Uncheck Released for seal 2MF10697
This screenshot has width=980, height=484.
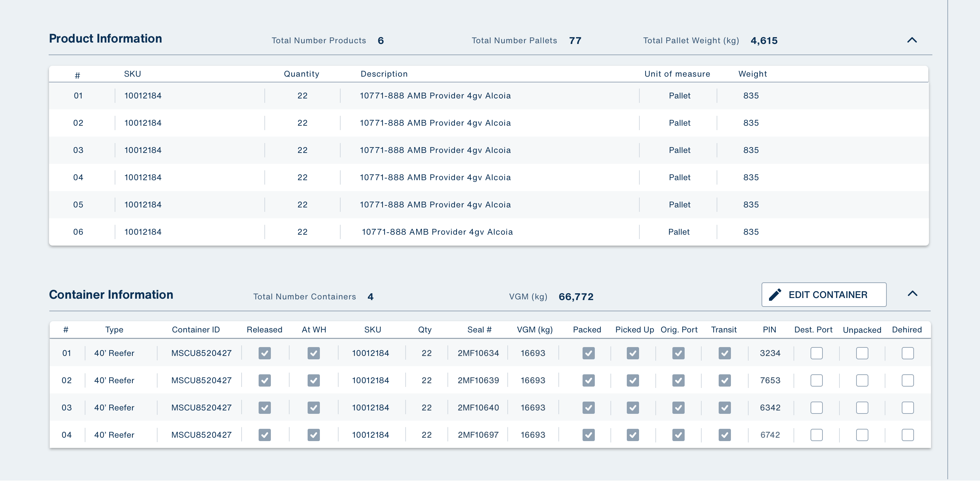point(264,435)
